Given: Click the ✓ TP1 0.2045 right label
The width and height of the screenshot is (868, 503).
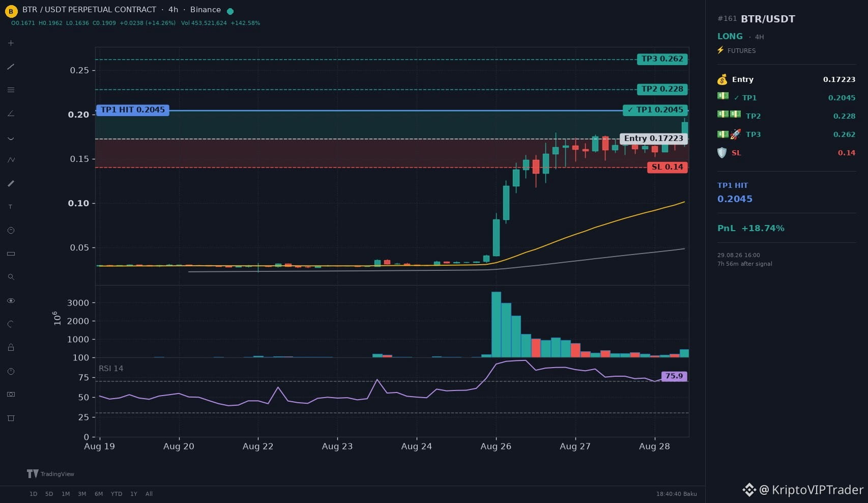Looking at the screenshot, I should tap(655, 110).
